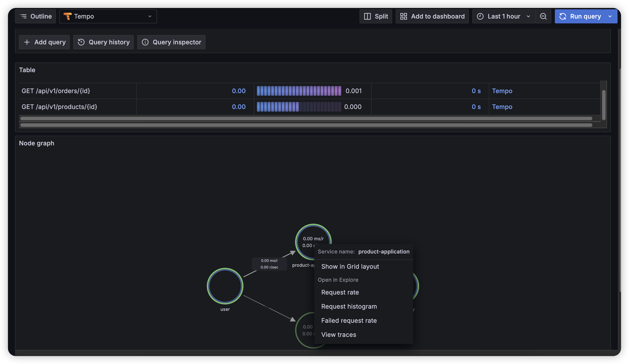Click the Query inspector info icon
This screenshot has width=629, height=364.
point(145,42)
